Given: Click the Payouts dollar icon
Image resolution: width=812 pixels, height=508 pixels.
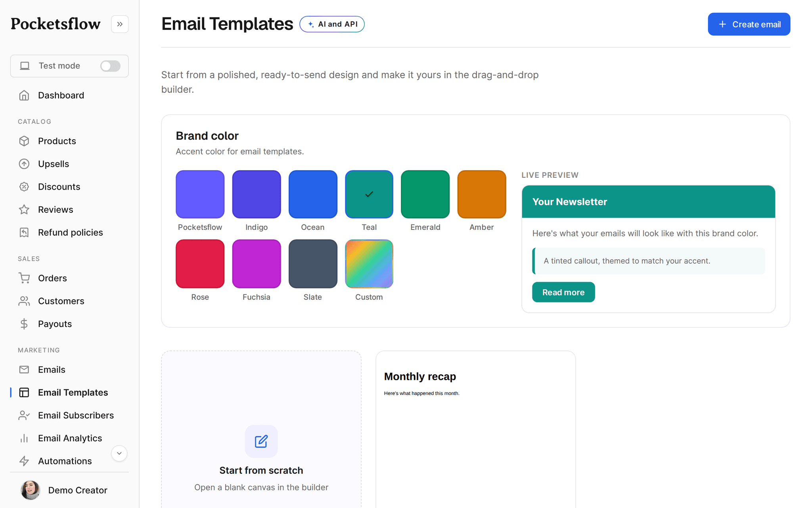Looking at the screenshot, I should pos(24,324).
